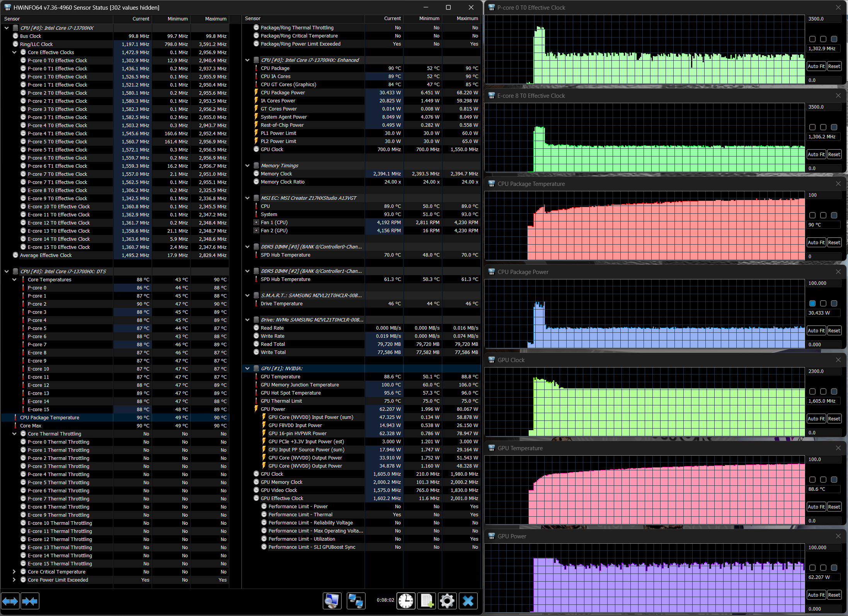Click the Maximum column header on the left
This screenshot has width=848, height=616.
point(215,19)
